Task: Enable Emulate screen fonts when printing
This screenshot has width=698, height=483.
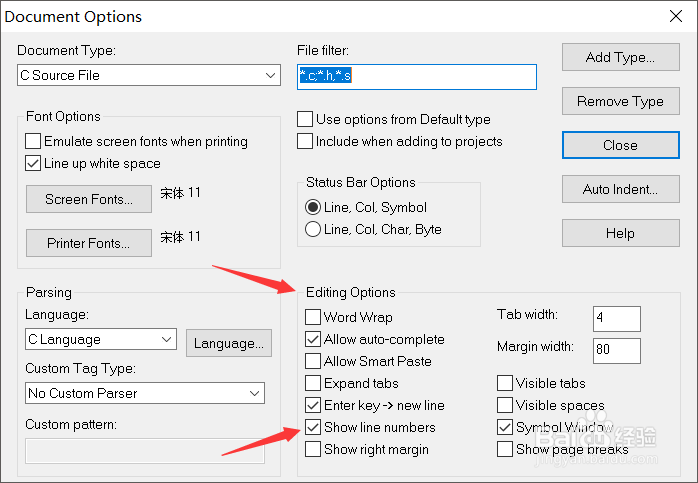Action: tap(34, 142)
